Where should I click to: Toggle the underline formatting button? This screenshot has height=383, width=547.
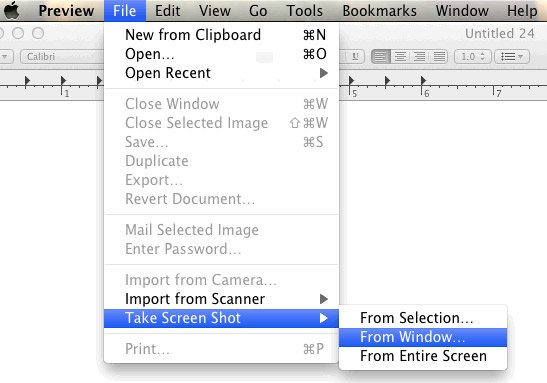(x=355, y=56)
